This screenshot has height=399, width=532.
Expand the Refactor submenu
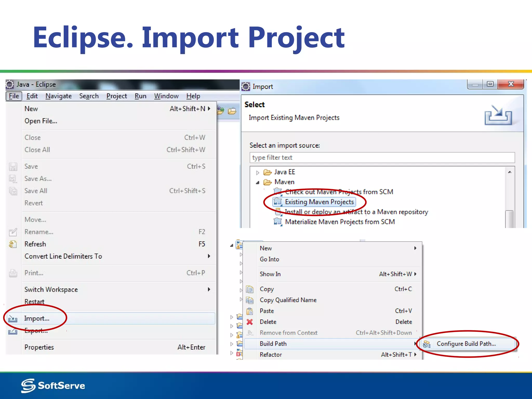[x=338, y=355]
